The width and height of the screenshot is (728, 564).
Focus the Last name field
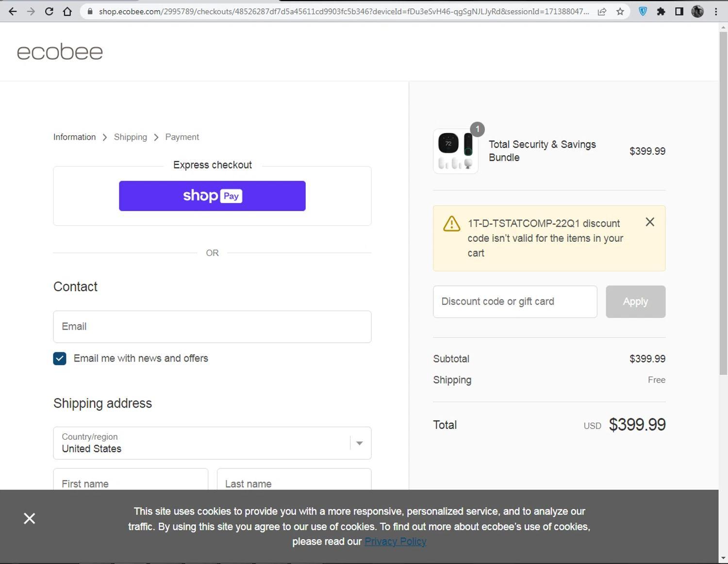(x=294, y=480)
